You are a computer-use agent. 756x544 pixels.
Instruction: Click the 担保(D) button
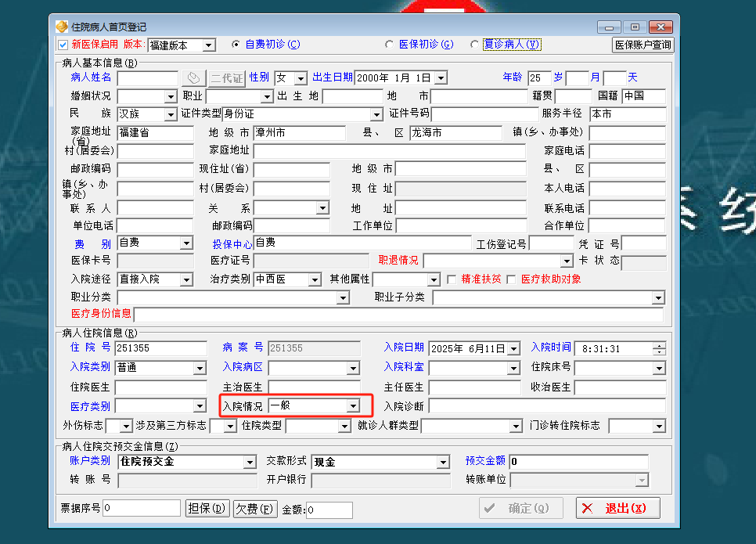click(x=207, y=508)
